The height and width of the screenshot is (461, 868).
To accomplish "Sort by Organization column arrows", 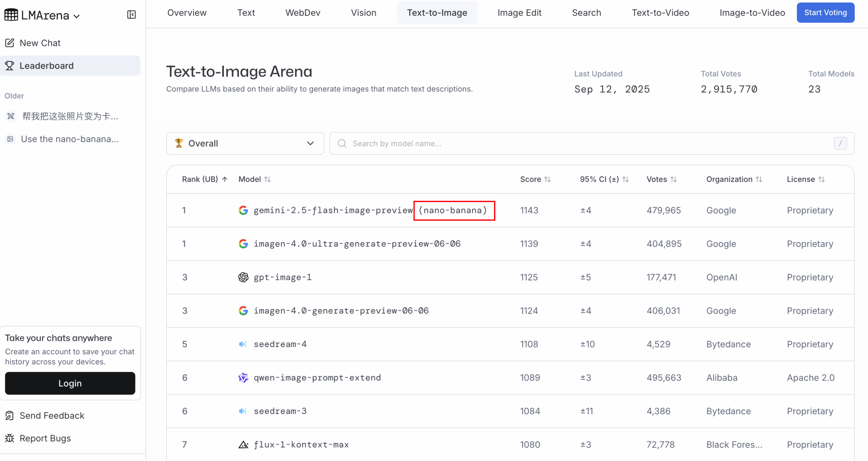I will pyautogui.click(x=759, y=179).
